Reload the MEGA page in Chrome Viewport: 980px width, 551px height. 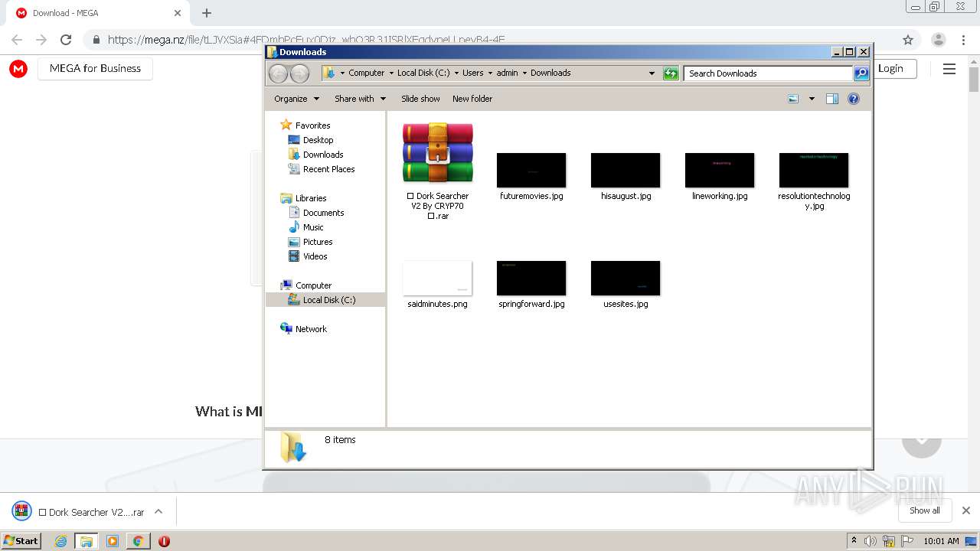[66, 40]
